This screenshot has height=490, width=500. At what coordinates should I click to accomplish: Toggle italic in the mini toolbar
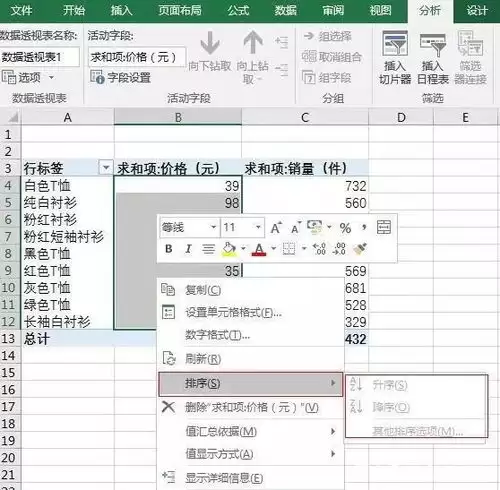point(188,249)
